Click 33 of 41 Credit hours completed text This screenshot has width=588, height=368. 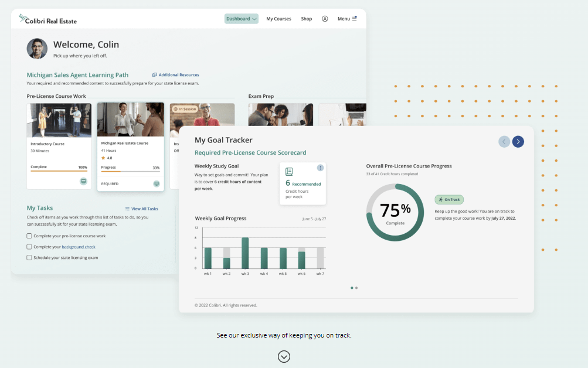pos(392,174)
